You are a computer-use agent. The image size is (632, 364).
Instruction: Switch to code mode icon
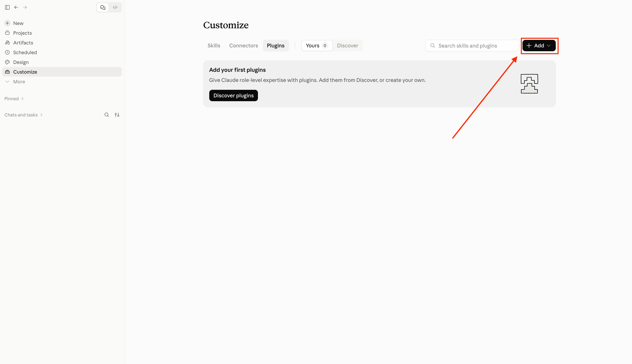[115, 7]
